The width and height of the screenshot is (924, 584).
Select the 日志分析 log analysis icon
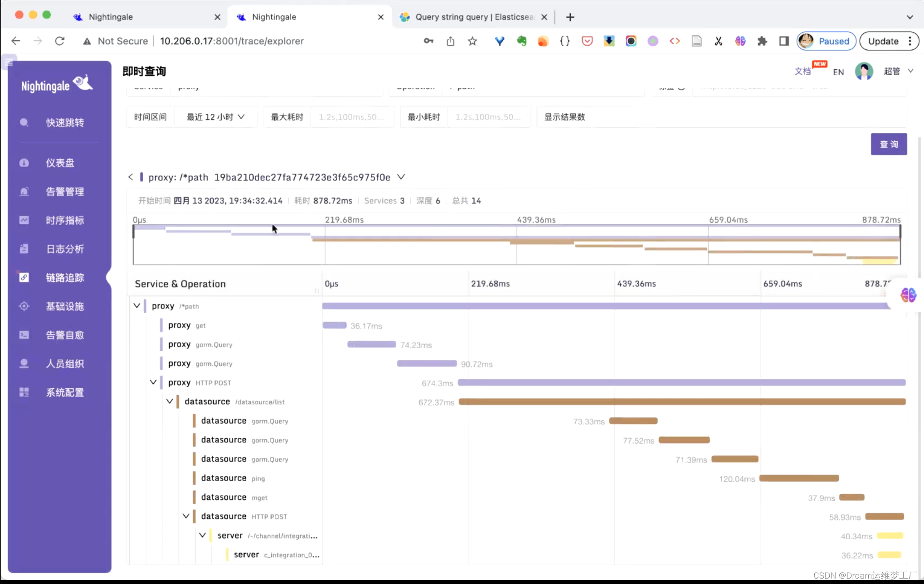(x=24, y=249)
